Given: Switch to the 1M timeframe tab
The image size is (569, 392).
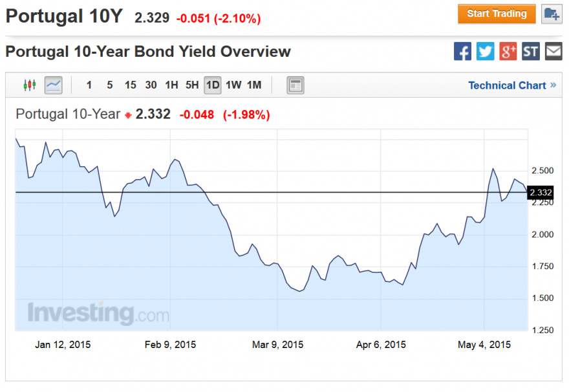Looking at the screenshot, I should (x=253, y=85).
